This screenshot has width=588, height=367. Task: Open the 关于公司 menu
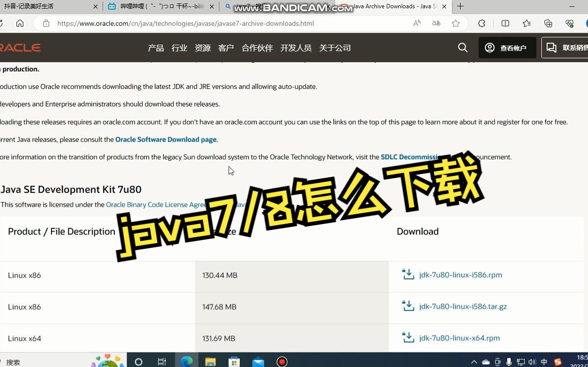tap(335, 48)
